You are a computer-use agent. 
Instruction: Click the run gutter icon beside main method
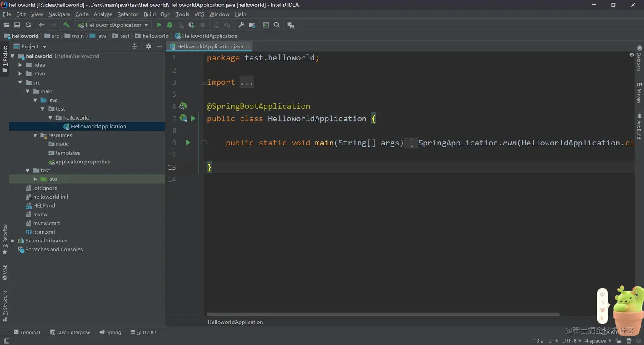tap(188, 143)
